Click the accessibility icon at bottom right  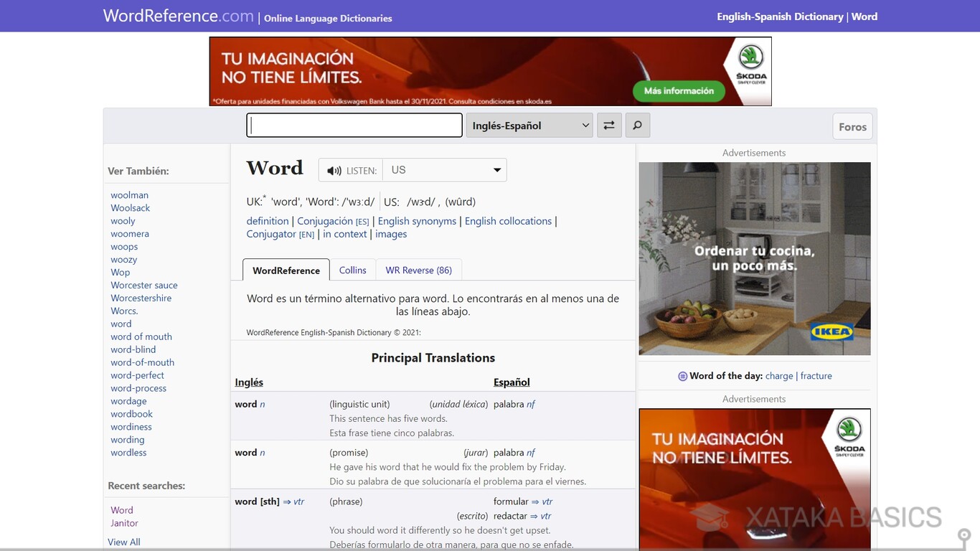[x=963, y=535]
